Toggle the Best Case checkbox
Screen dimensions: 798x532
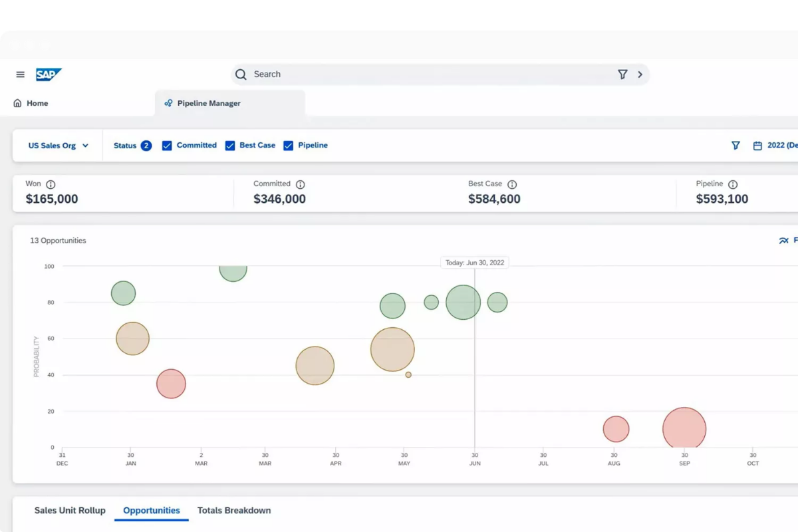tap(230, 146)
